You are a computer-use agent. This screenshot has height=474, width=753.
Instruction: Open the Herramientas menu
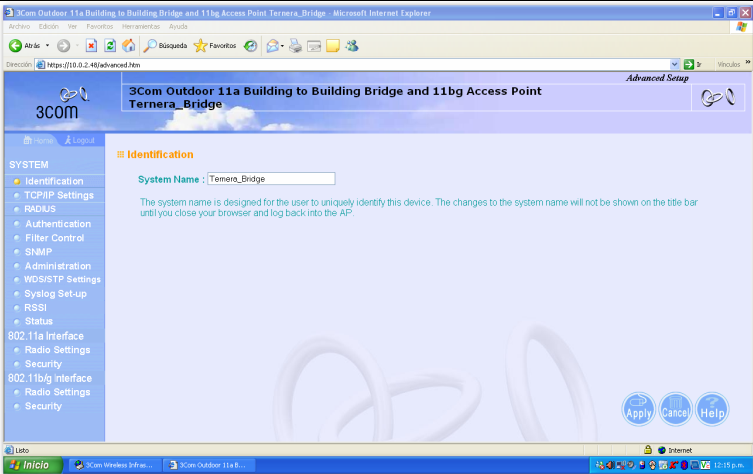coord(140,26)
